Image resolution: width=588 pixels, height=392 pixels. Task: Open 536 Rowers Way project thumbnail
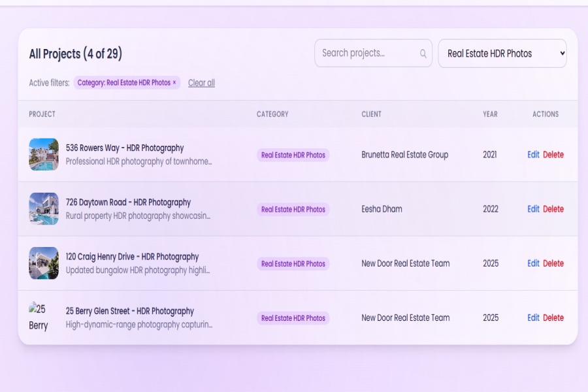click(44, 155)
